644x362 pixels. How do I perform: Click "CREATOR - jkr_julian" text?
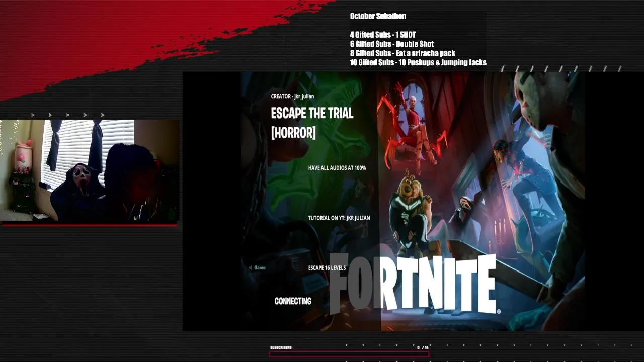click(292, 96)
